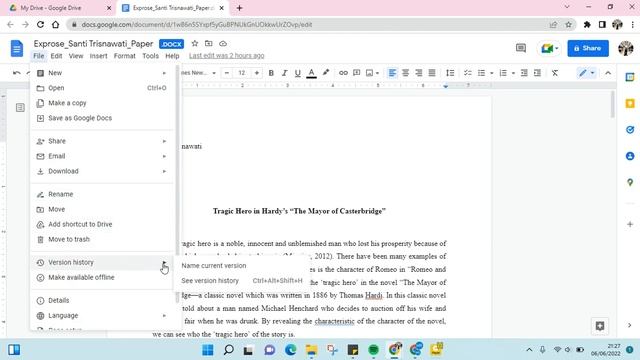Clear formatting with the toolbar icon
The width and height of the screenshot is (640, 360).
click(x=555, y=73)
